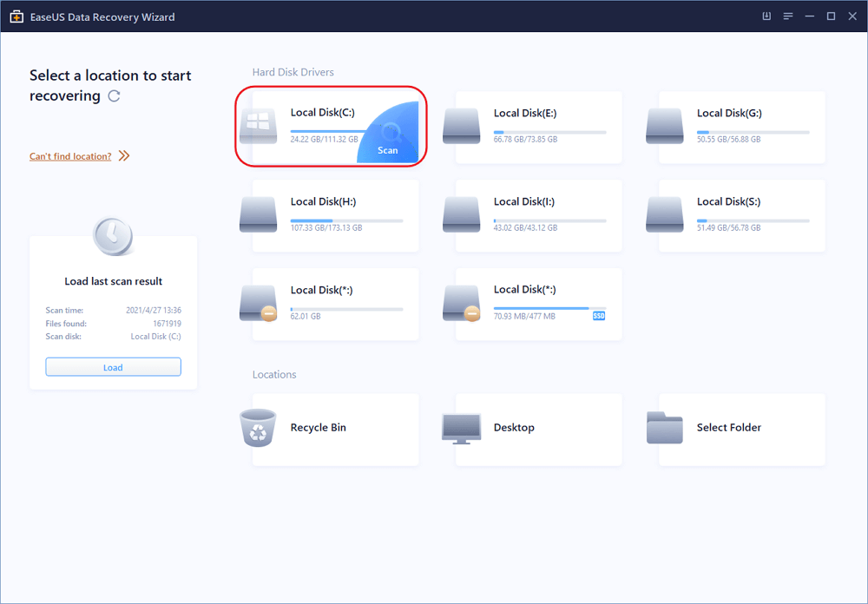
Task: Click the Load last scan result heading
Action: click(x=114, y=281)
